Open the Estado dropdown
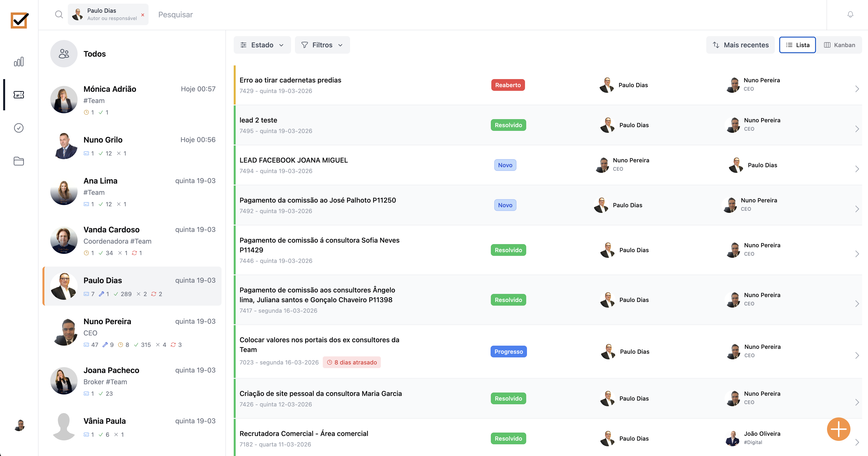Screen dimensions: 868x456 [x=262, y=45]
